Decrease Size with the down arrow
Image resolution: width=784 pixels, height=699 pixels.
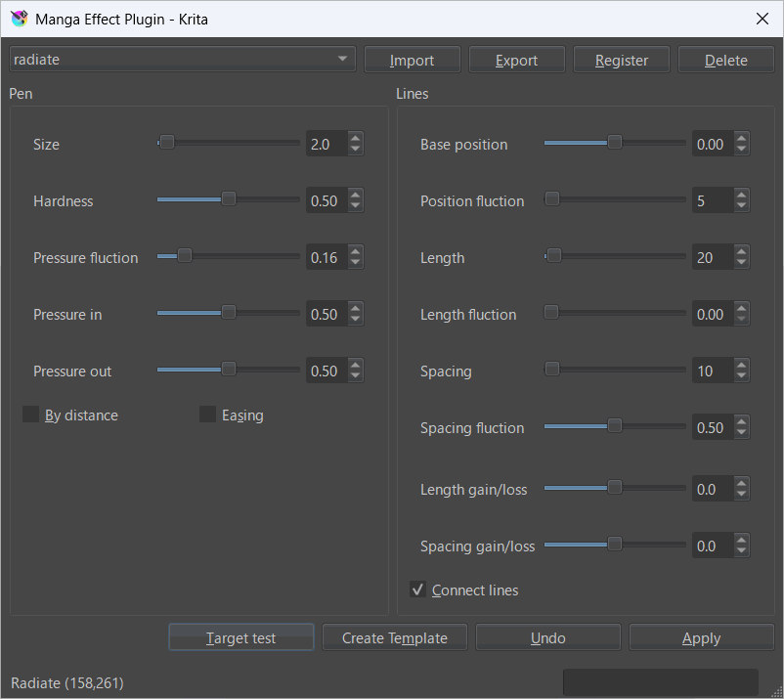pyautogui.click(x=356, y=150)
